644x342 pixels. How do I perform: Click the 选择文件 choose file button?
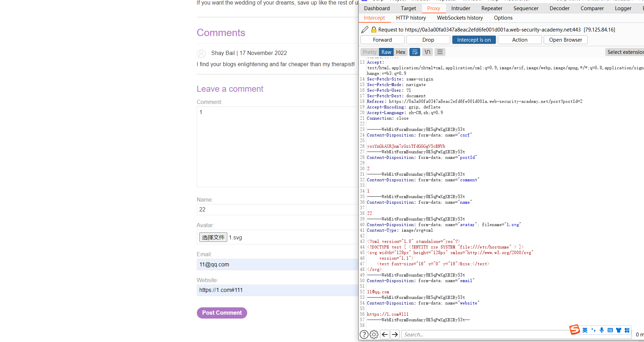(213, 237)
